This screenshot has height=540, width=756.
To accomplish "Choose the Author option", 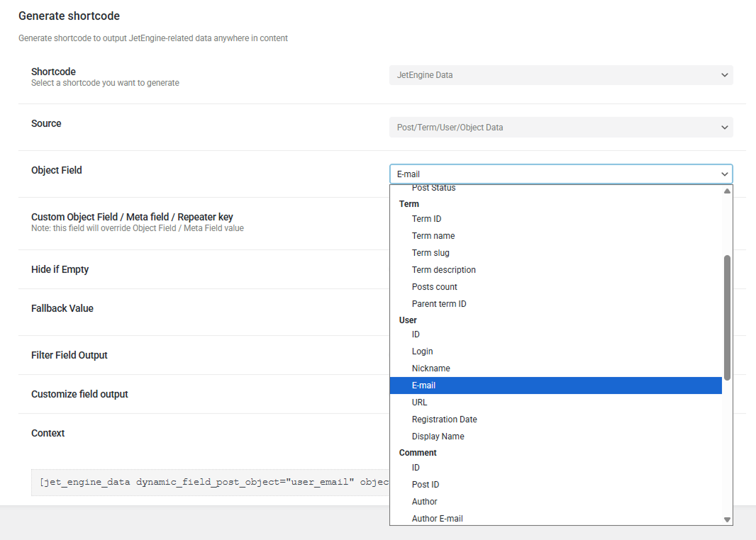I will [x=556, y=502].
